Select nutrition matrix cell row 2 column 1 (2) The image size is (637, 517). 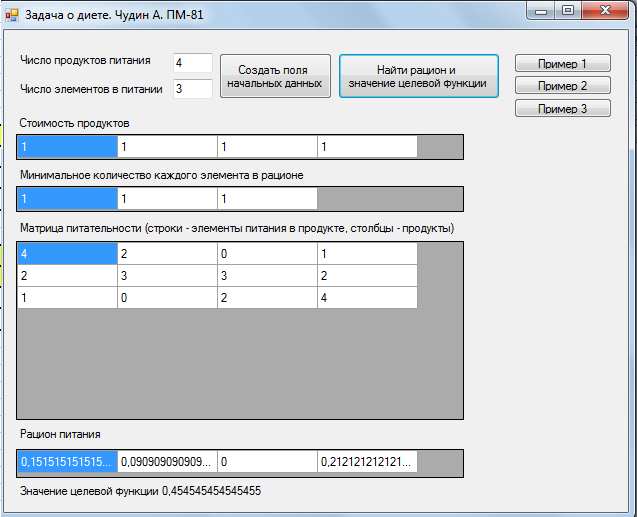point(67,276)
